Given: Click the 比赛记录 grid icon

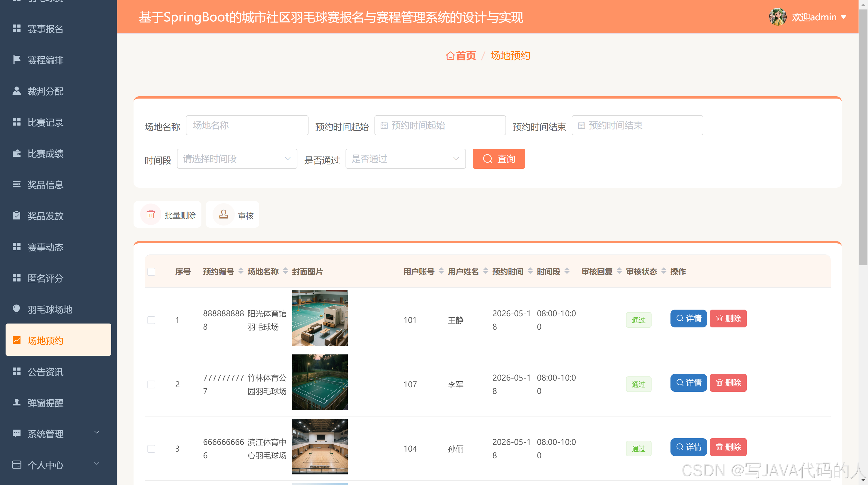Looking at the screenshot, I should 16,122.
